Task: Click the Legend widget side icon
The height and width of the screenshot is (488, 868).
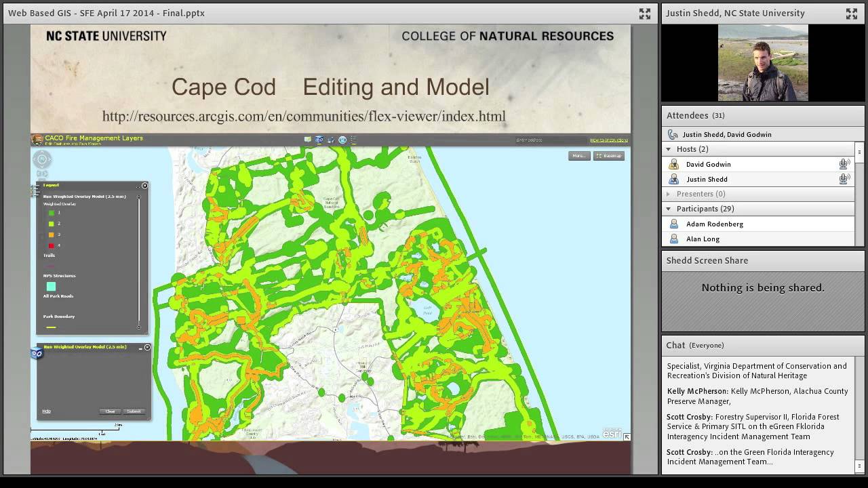Action: 35,191
